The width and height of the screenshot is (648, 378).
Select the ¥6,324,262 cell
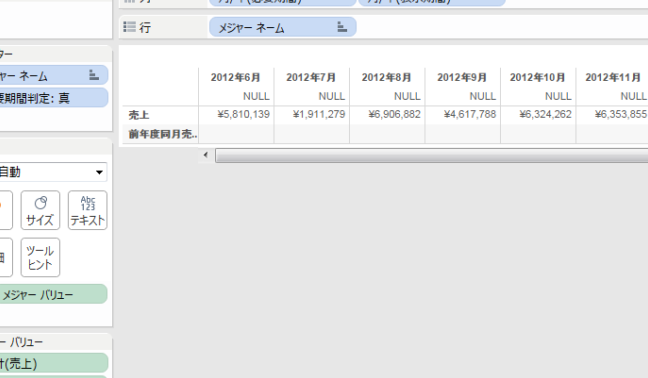pyautogui.click(x=546, y=114)
